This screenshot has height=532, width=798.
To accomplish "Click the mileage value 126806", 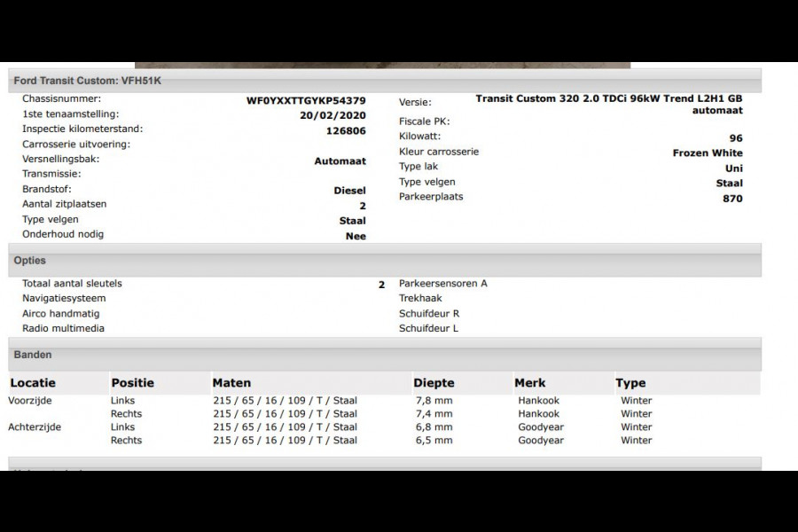I will 346,130.
